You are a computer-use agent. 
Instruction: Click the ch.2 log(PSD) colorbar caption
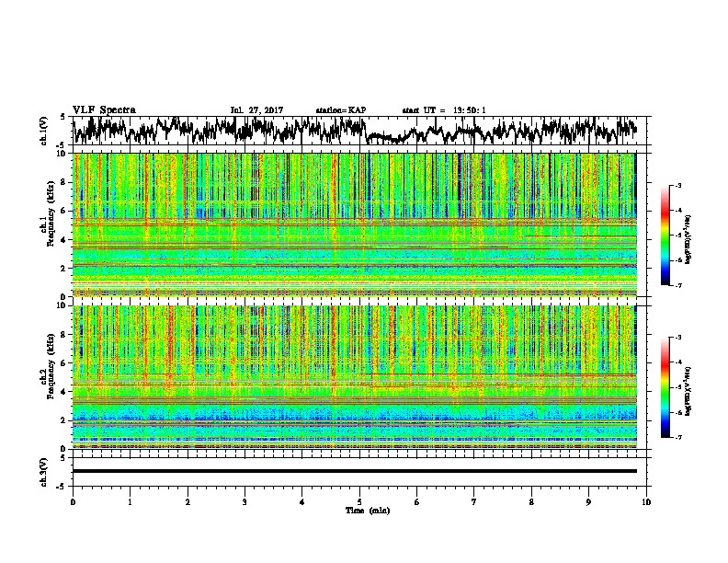688,391
